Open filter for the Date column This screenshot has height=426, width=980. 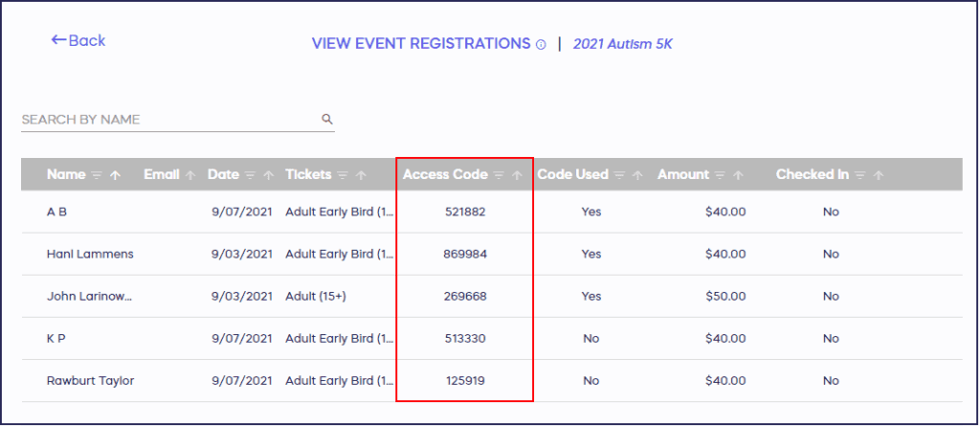click(x=250, y=175)
